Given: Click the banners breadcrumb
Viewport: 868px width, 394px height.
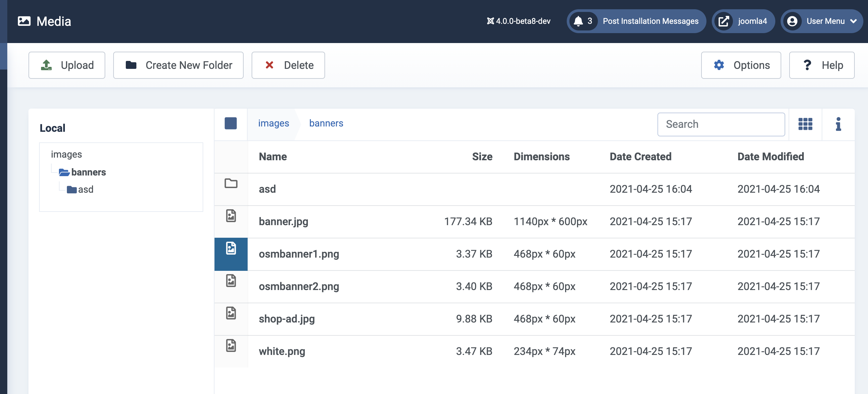Looking at the screenshot, I should (x=326, y=123).
